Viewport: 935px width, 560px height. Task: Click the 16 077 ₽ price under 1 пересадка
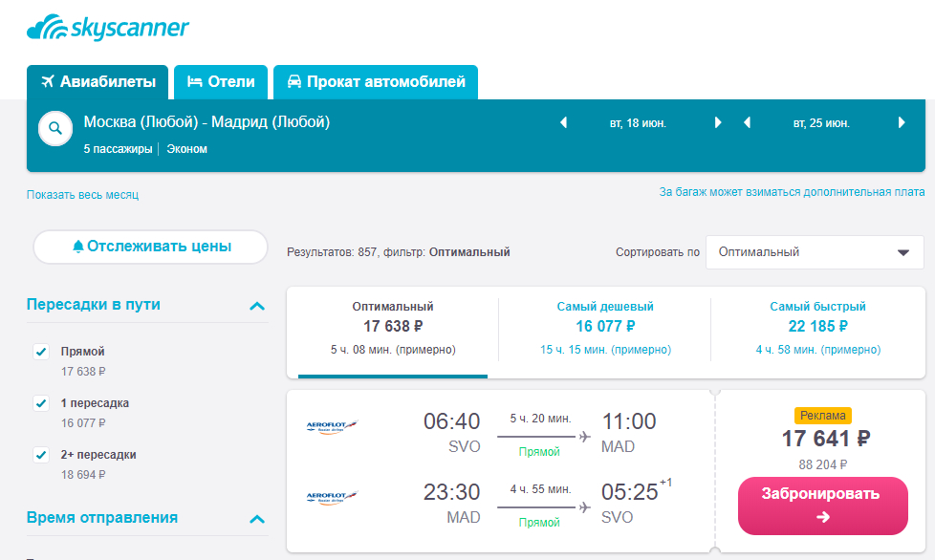click(x=83, y=423)
